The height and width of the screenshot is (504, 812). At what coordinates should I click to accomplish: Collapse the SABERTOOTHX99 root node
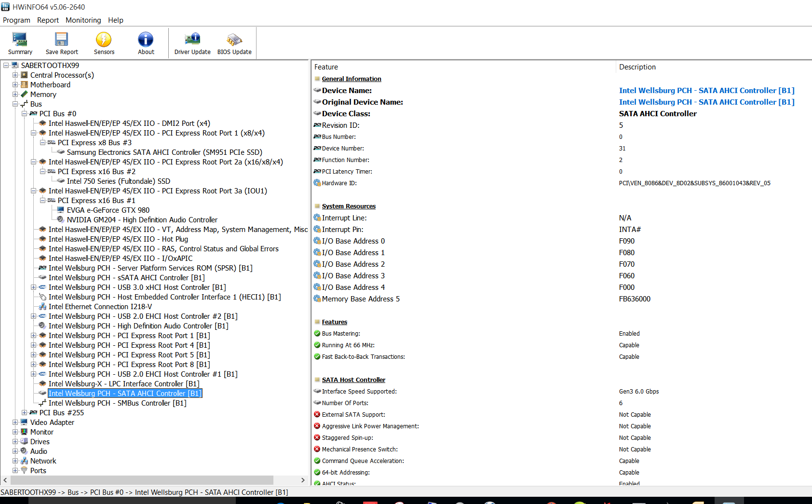(x=6, y=65)
